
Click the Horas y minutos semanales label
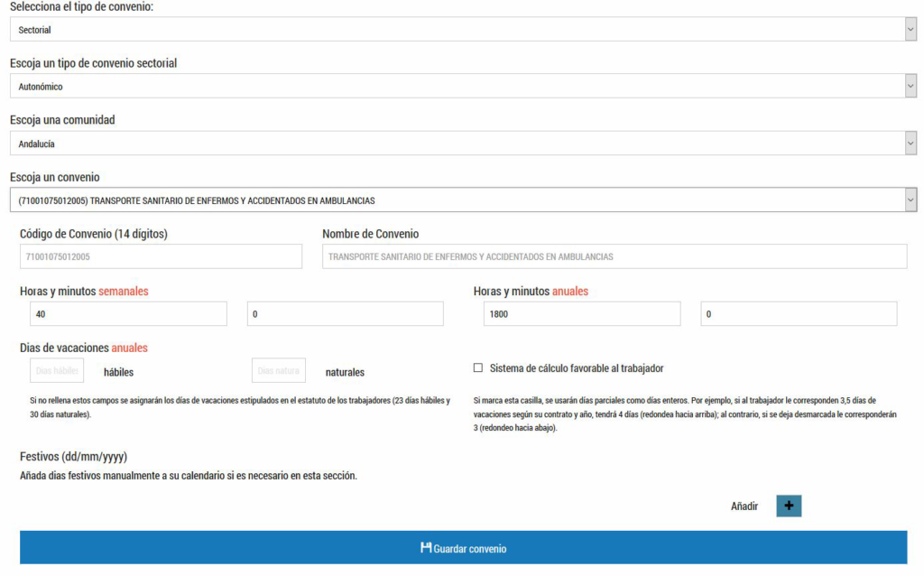click(84, 291)
